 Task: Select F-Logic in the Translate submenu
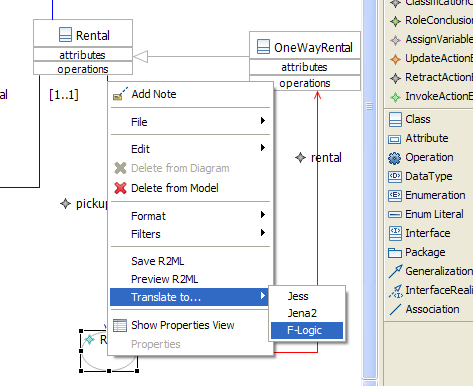click(x=307, y=330)
